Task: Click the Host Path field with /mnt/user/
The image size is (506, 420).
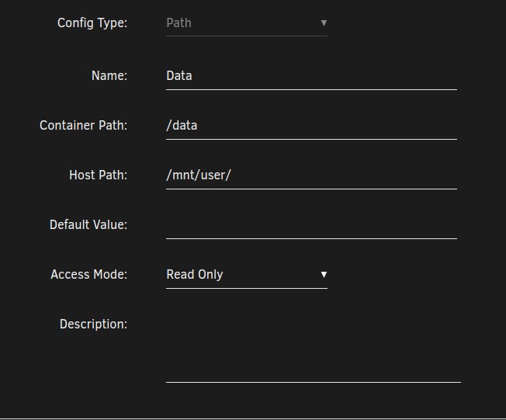Action: pos(311,175)
